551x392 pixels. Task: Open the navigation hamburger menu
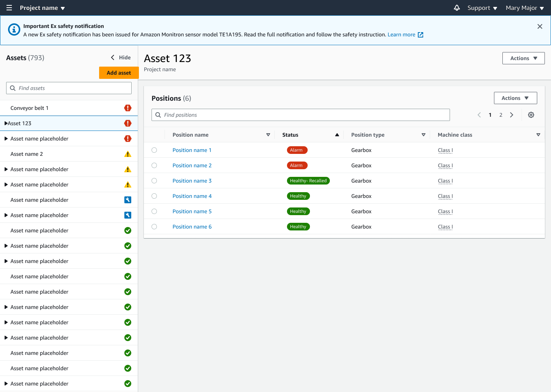pos(9,8)
